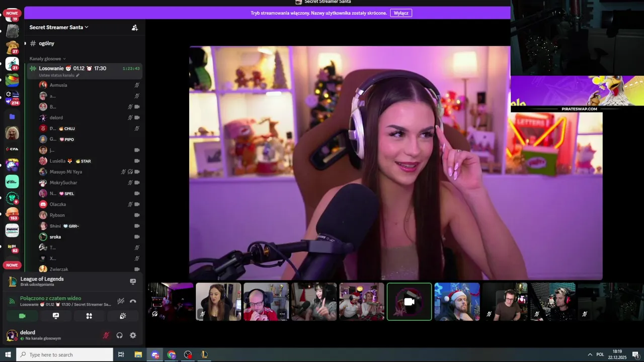Select the Santa hat man thumbnail
The width and height of the screenshot is (644, 362).
[x=457, y=302]
